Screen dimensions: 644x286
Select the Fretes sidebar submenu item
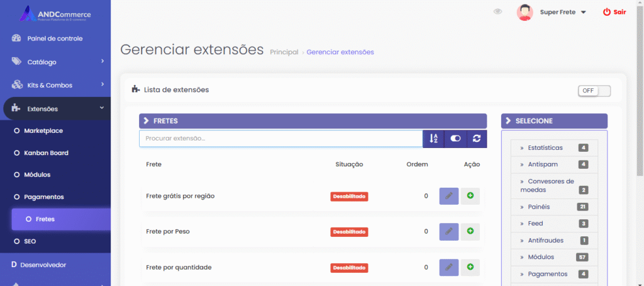coord(61,219)
